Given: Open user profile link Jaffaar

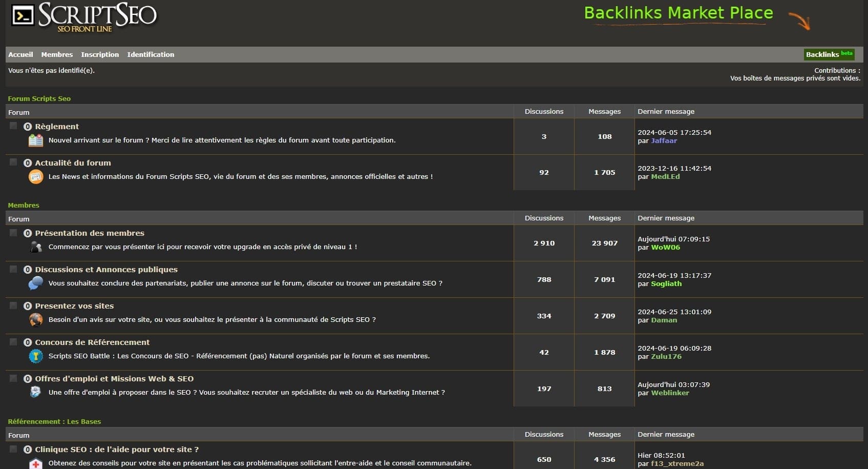Looking at the screenshot, I should coord(664,140).
